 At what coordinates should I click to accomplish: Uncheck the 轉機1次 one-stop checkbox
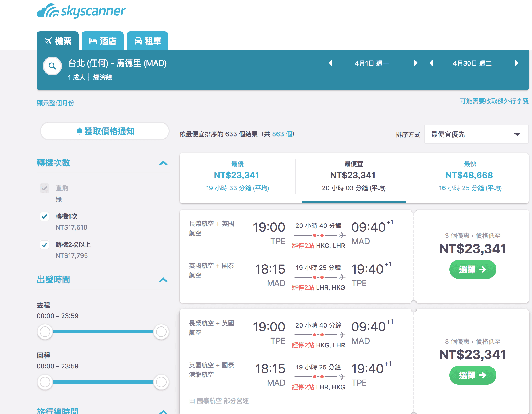[45, 216]
